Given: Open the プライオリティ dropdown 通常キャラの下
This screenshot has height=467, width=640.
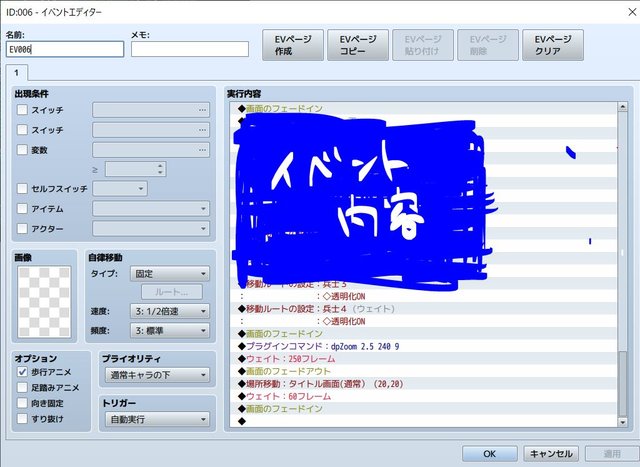Looking at the screenshot, I should [x=157, y=375].
